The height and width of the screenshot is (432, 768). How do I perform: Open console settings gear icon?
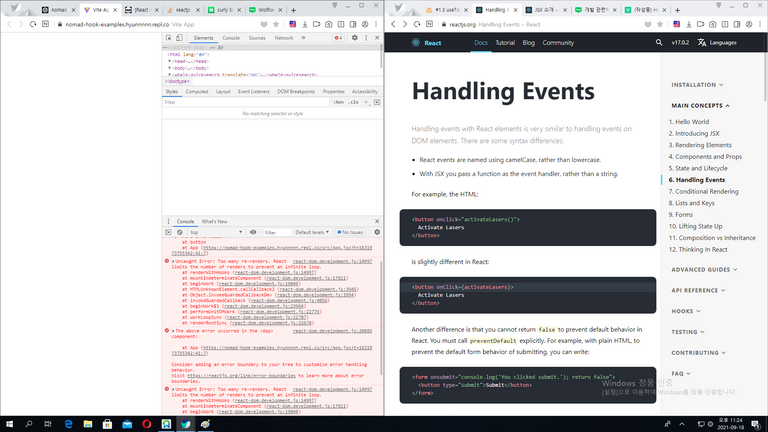pyautogui.click(x=377, y=232)
